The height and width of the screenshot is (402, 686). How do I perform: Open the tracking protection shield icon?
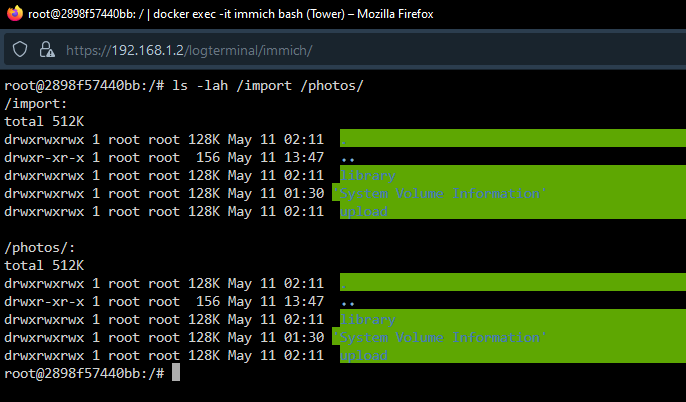(20, 49)
